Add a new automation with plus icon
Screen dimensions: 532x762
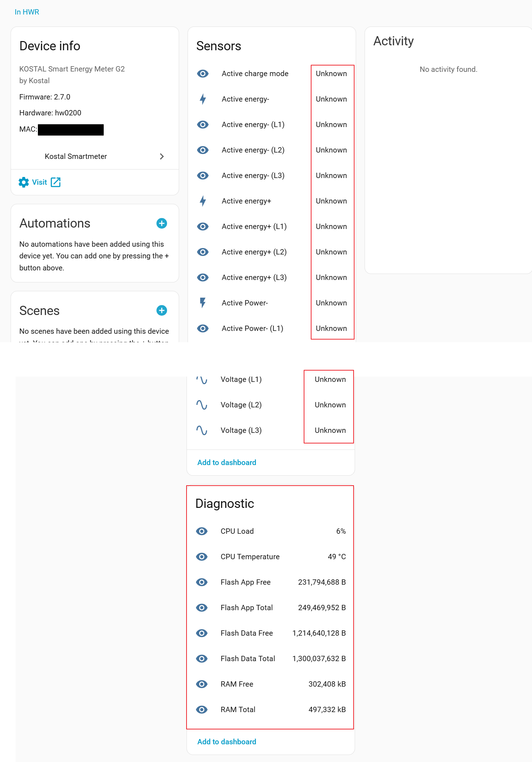(162, 223)
